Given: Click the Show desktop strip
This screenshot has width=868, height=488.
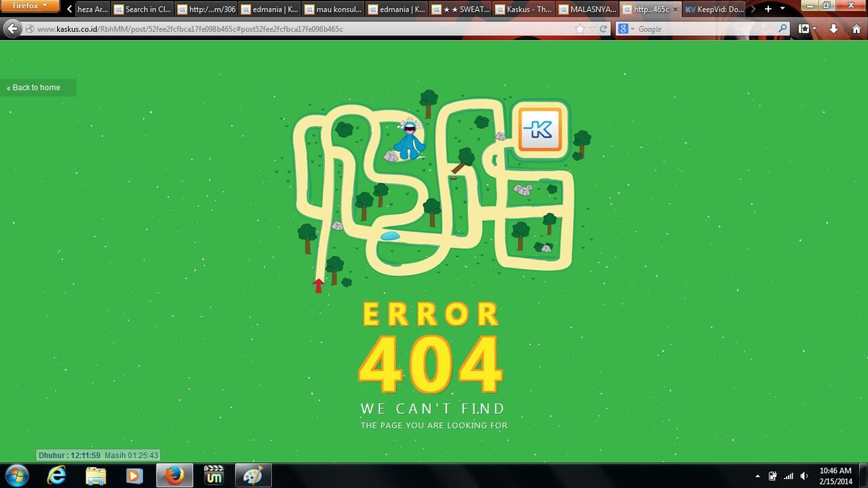Looking at the screenshot, I should click(x=863, y=476).
